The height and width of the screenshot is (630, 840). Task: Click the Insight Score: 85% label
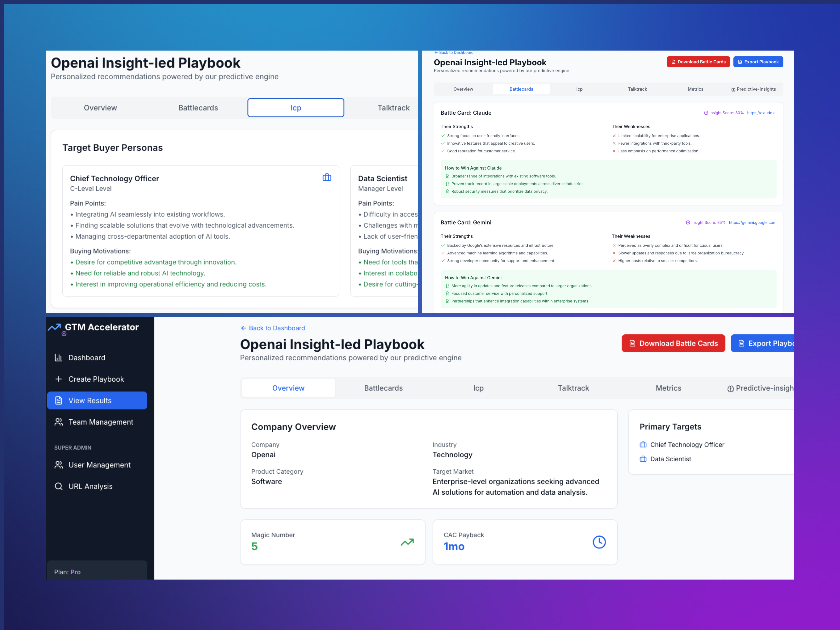706,222
